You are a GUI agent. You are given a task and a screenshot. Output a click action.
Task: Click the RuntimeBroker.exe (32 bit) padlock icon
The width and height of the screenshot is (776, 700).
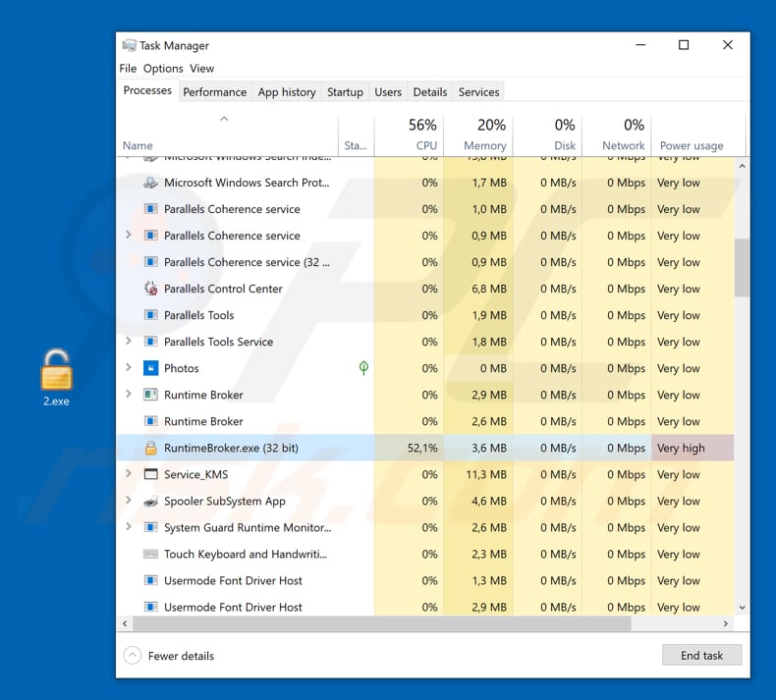[x=151, y=448]
